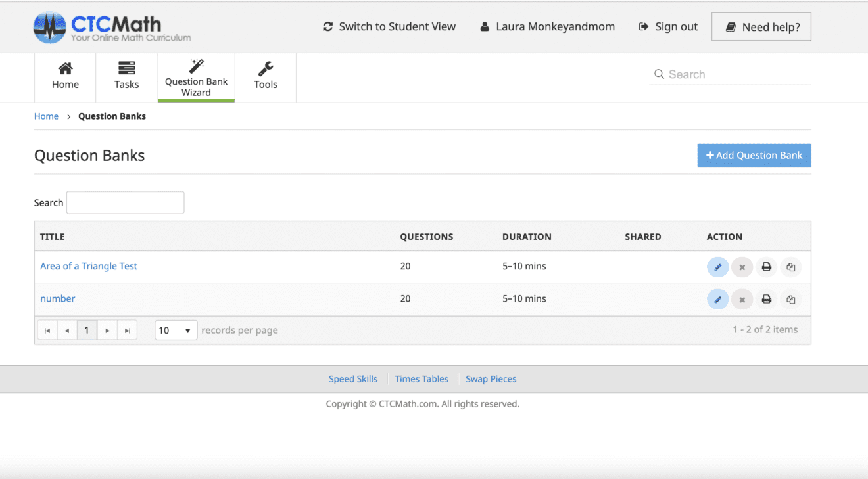Click the question bank Search input field
The height and width of the screenshot is (479, 868).
(x=125, y=202)
